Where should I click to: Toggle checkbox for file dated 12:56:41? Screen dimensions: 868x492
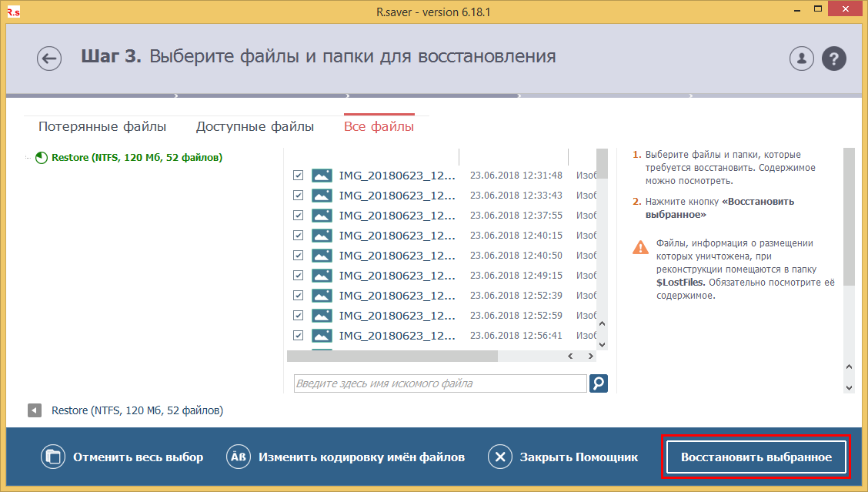click(x=299, y=335)
